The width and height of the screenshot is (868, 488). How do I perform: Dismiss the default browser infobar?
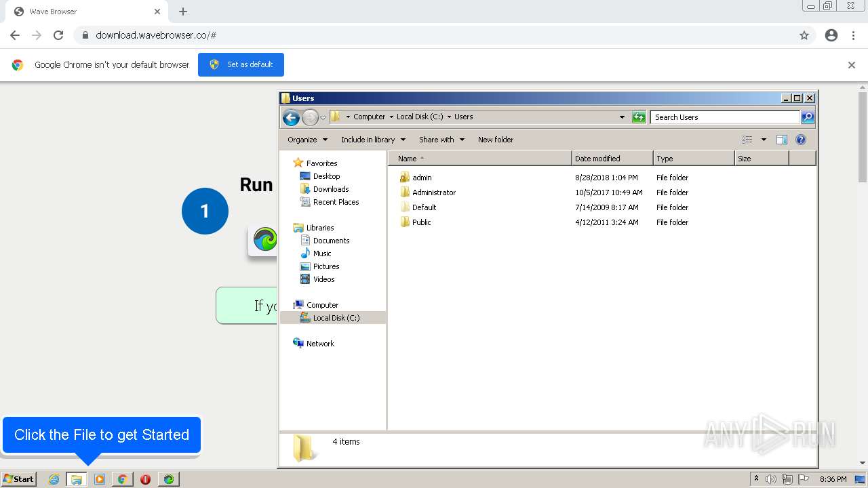point(852,65)
